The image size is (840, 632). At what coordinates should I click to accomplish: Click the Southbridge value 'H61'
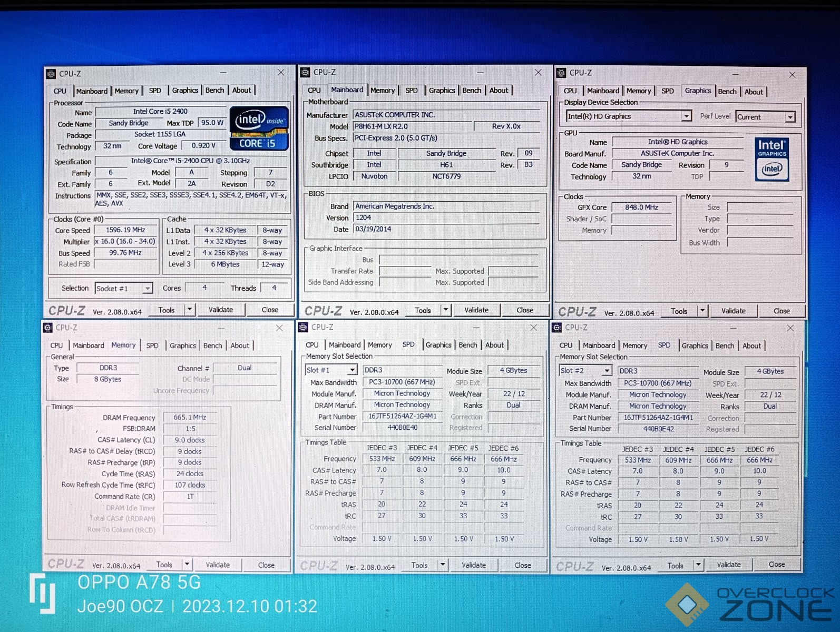click(446, 165)
